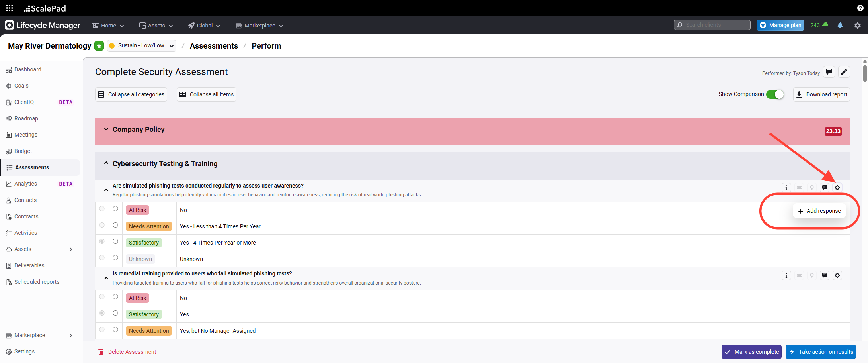This screenshot has height=363, width=868.
Task: Open assessment comments icon beside Performed by
Action: pos(829,72)
